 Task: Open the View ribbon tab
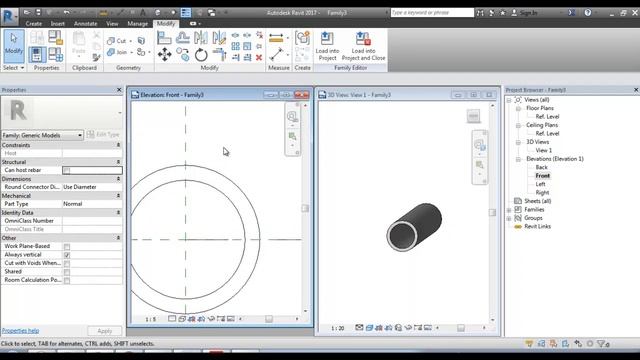(112, 24)
